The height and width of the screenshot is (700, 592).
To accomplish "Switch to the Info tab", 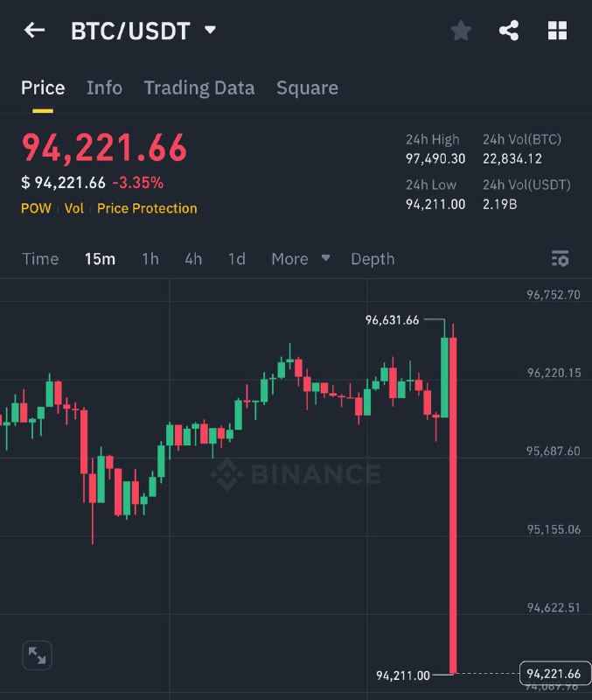I will coord(104,88).
